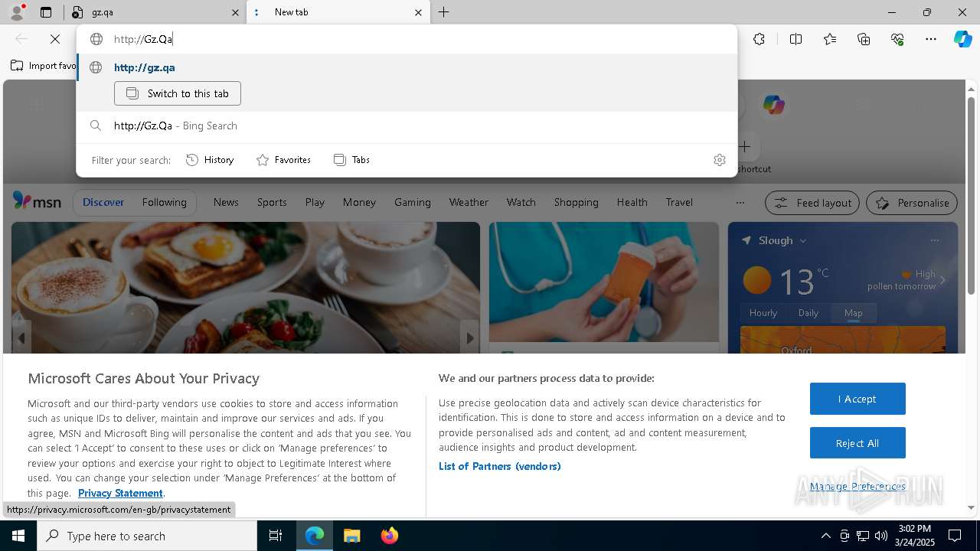The height and width of the screenshot is (551, 980).
Task: Open the Extensions icon
Action: [759, 39]
